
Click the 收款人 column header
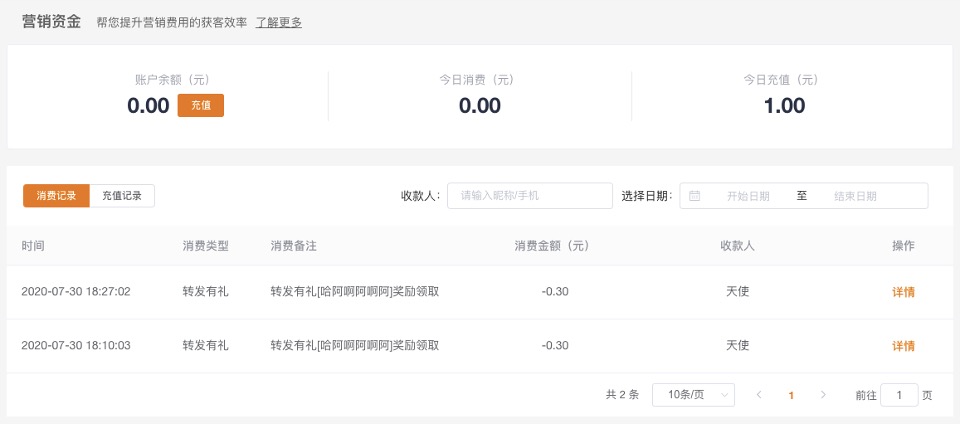tap(737, 246)
